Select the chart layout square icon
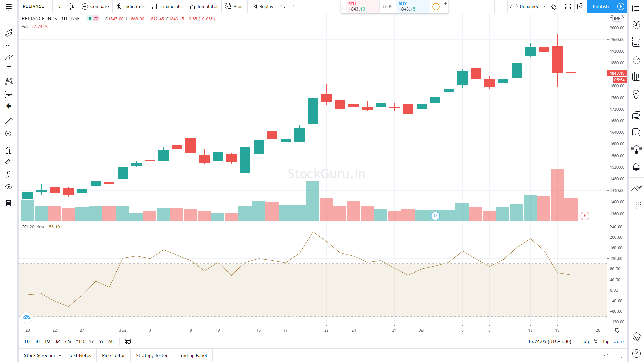 click(501, 6)
